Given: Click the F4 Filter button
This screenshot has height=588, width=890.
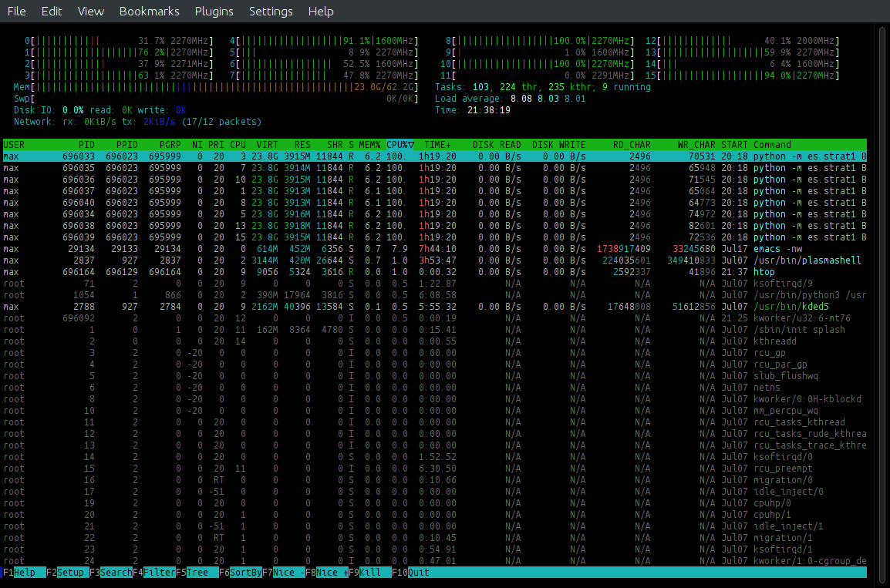Looking at the screenshot, I should [x=159, y=573].
